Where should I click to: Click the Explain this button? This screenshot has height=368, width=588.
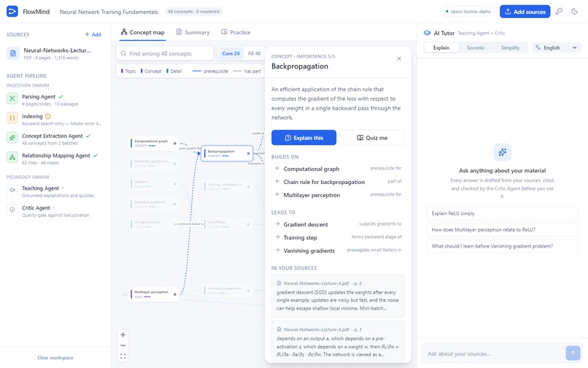coord(303,138)
